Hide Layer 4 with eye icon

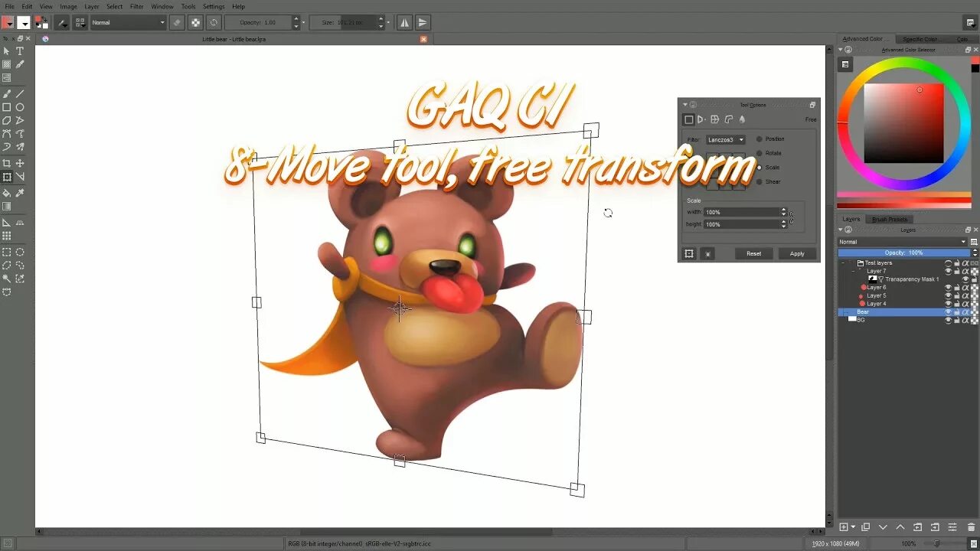coord(948,304)
